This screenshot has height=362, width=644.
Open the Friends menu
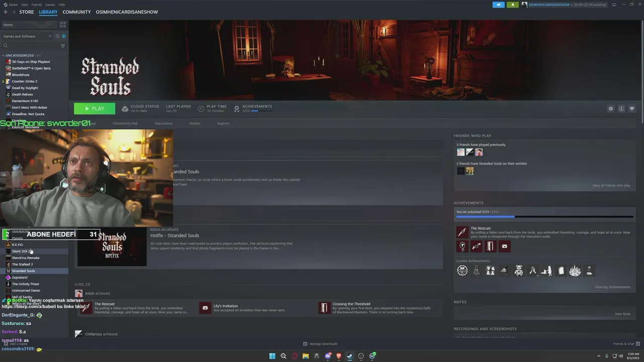tap(37, 5)
